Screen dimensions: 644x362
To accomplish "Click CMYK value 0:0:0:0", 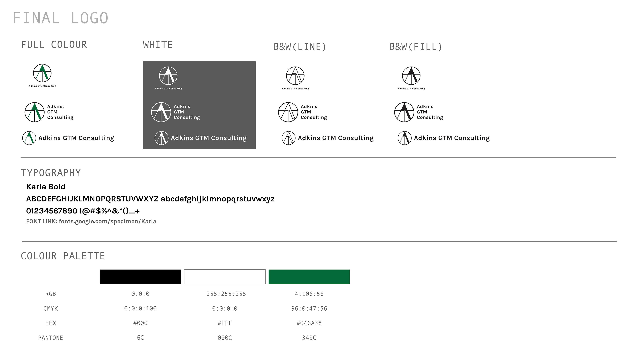I will pyautogui.click(x=225, y=309).
